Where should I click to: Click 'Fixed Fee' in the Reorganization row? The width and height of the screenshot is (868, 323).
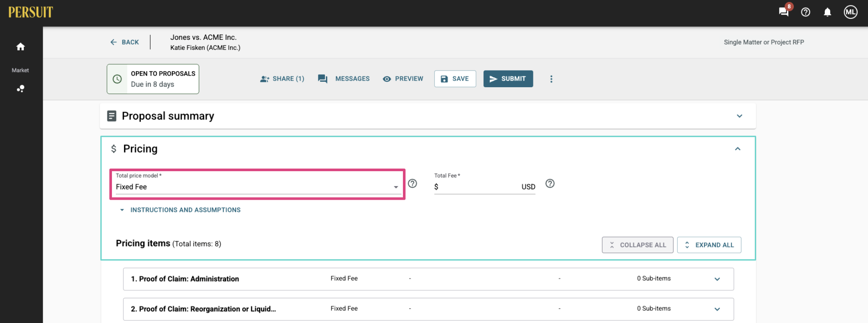pyautogui.click(x=344, y=309)
